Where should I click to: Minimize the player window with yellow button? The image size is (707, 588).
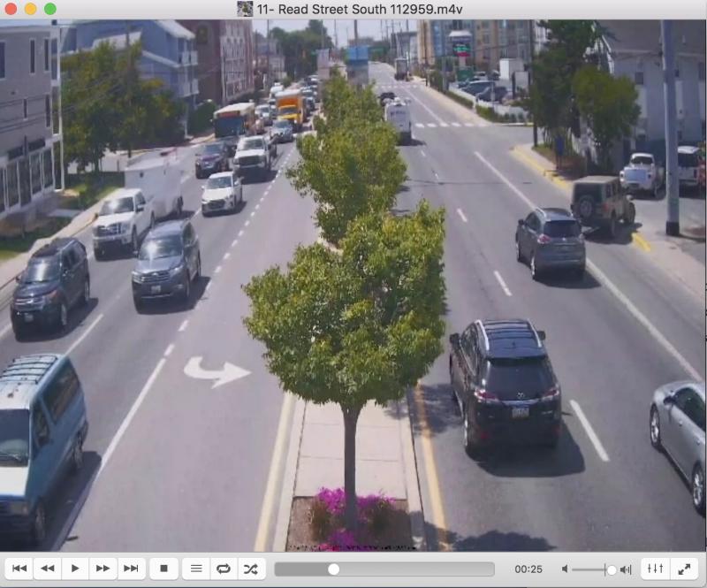(x=30, y=9)
